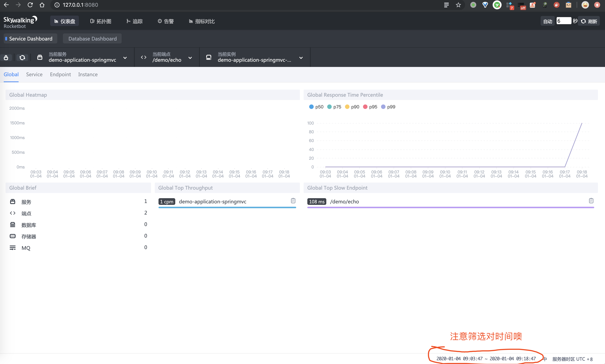Switch to the Service tab
Image resolution: width=605 pixels, height=364 pixels.
pos(34,74)
